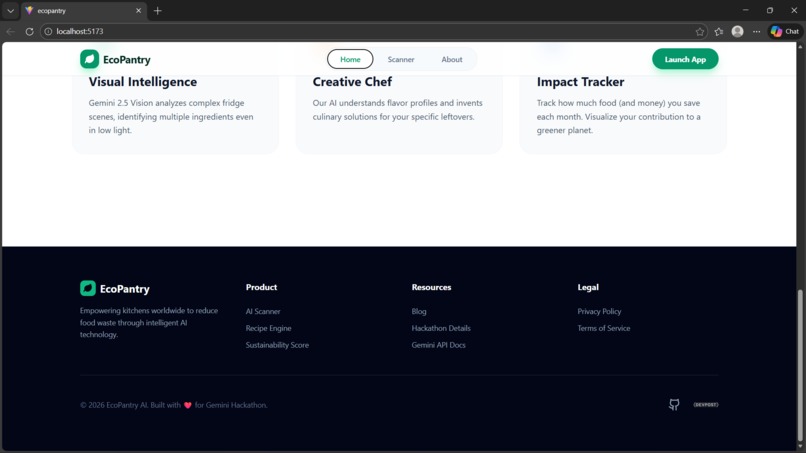Go back using the browser back arrow
This screenshot has width=806, height=453.
point(10,31)
